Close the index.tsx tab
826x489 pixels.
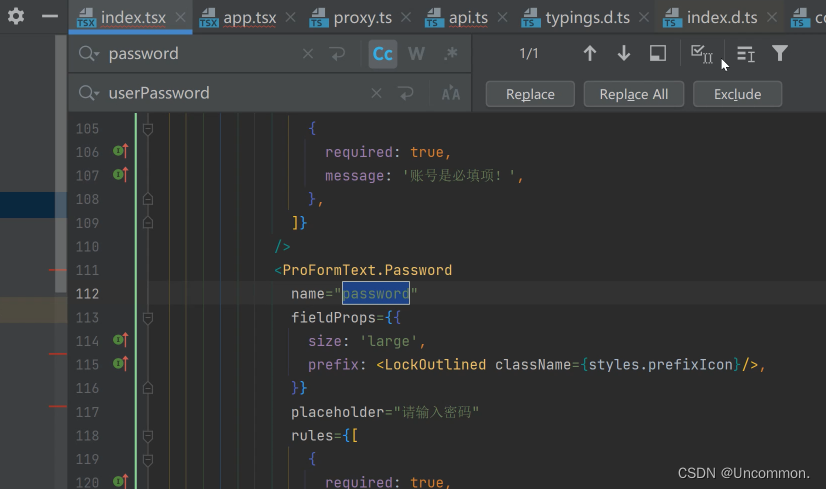point(180,17)
